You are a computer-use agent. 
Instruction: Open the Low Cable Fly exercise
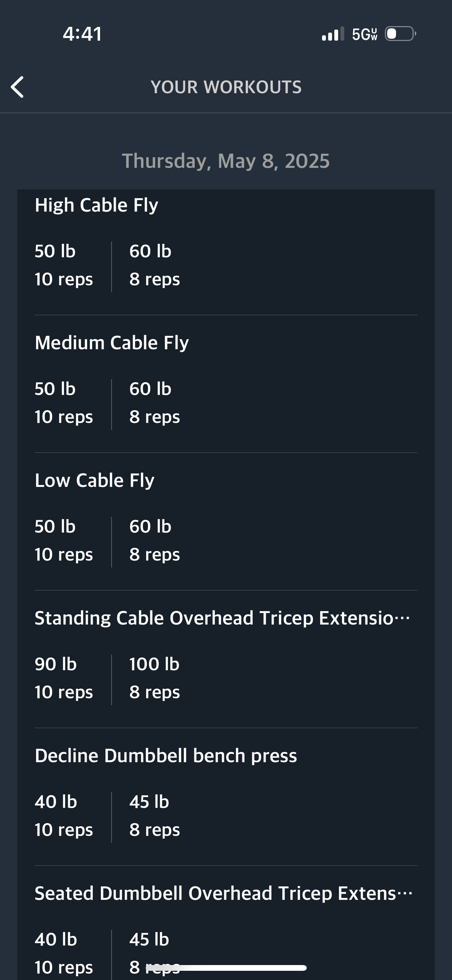coord(95,480)
